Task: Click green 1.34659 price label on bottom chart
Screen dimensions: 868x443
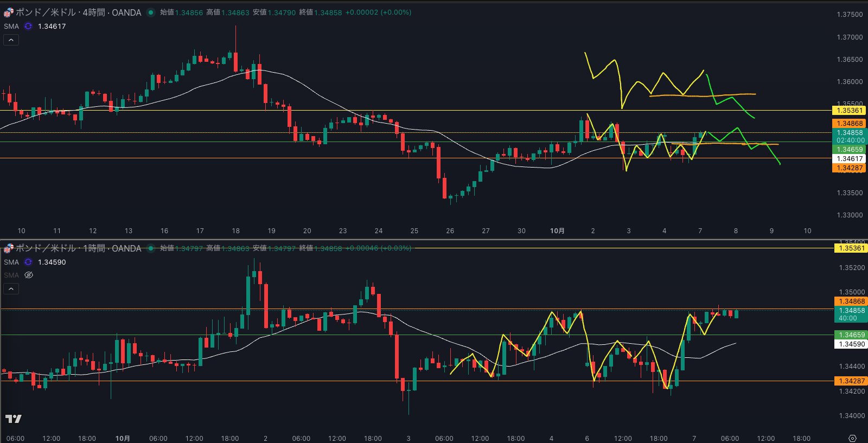Action: coord(851,335)
